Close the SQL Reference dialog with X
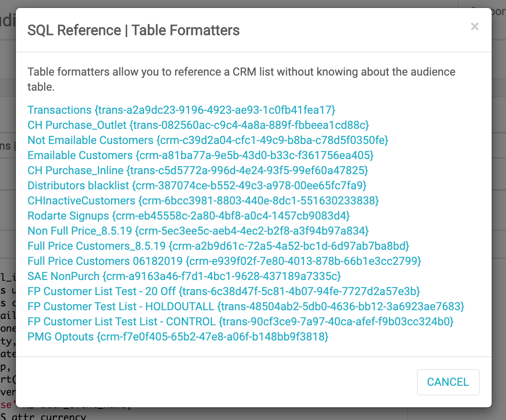The width and height of the screenshot is (506, 420). [474, 27]
